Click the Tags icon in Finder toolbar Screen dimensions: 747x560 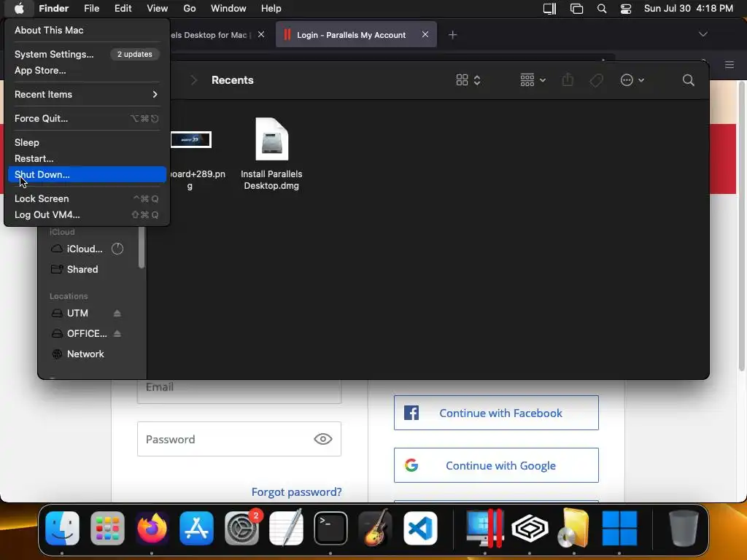click(596, 80)
